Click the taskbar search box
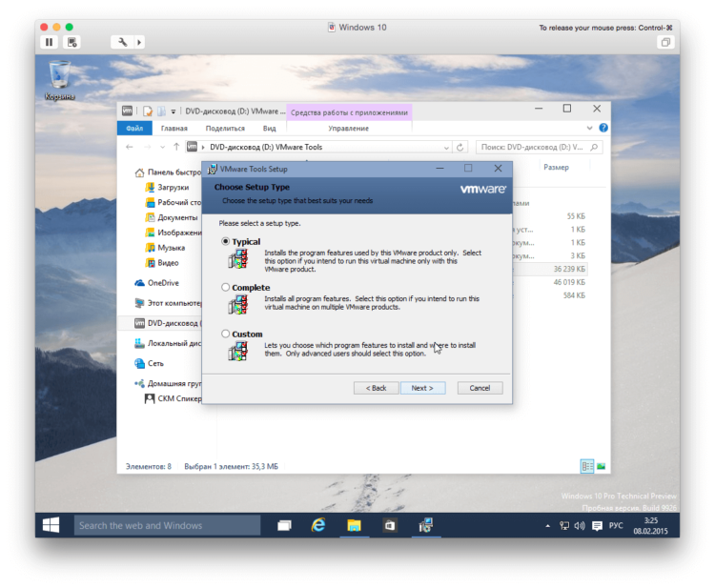 pos(168,525)
